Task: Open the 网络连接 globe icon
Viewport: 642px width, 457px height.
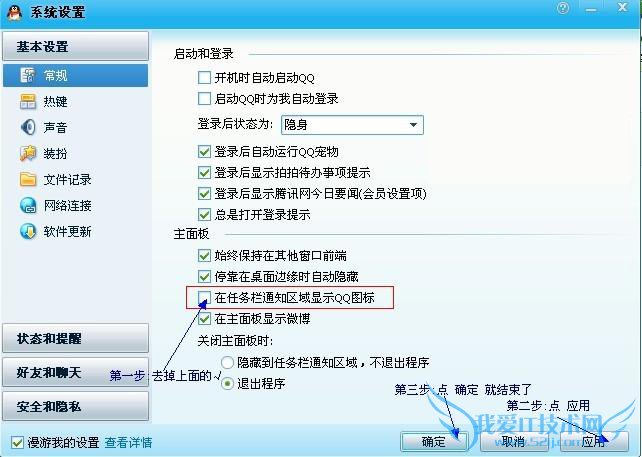Action: tap(28, 205)
